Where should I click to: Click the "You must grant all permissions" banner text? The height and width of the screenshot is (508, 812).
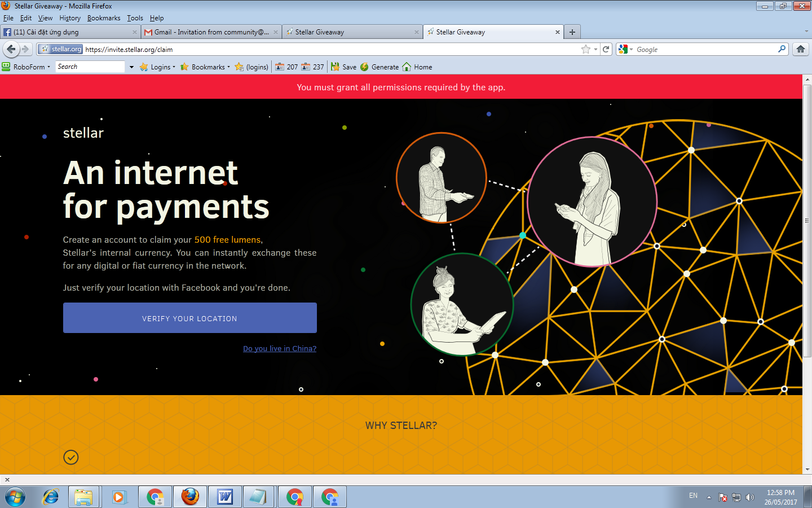401,87
